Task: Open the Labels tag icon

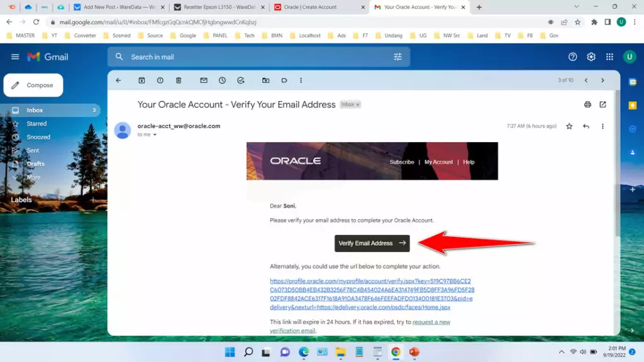Action: point(284,80)
